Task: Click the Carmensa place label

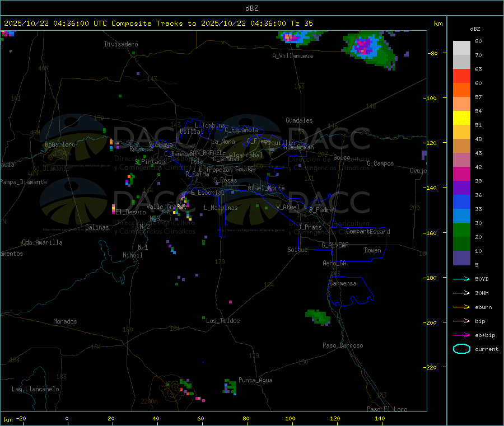Action: point(343,283)
